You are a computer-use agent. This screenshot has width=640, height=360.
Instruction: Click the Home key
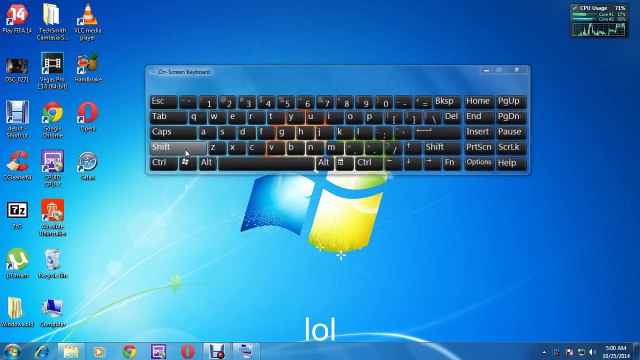click(479, 102)
